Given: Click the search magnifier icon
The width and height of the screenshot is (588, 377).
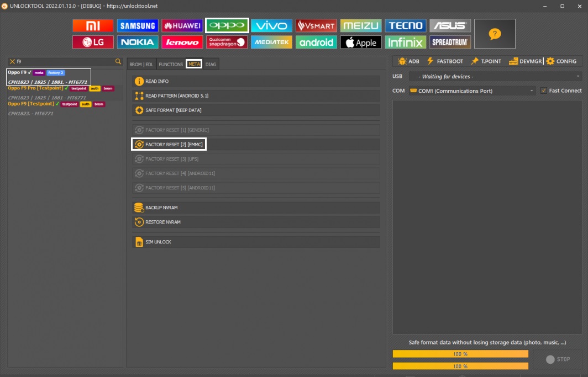Looking at the screenshot, I should [x=118, y=61].
